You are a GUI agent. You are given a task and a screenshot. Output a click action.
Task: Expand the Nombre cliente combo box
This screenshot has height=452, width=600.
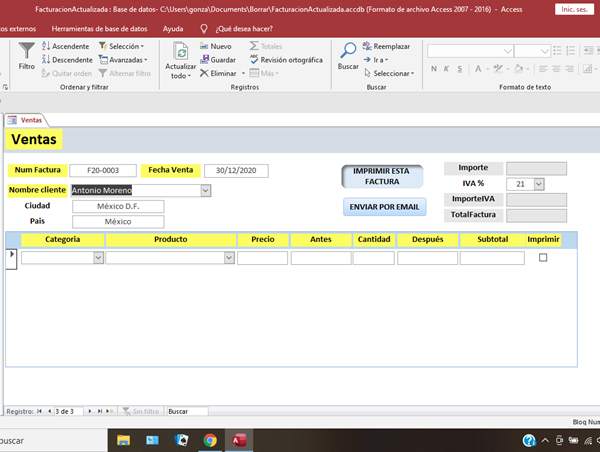point(205,190)
